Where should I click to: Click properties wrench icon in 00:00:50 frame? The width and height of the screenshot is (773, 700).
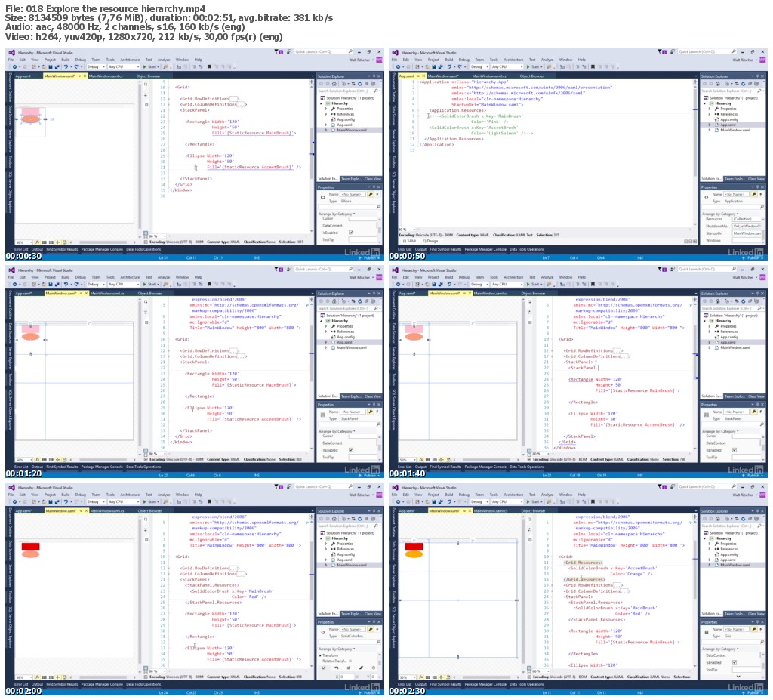(754, 194)
